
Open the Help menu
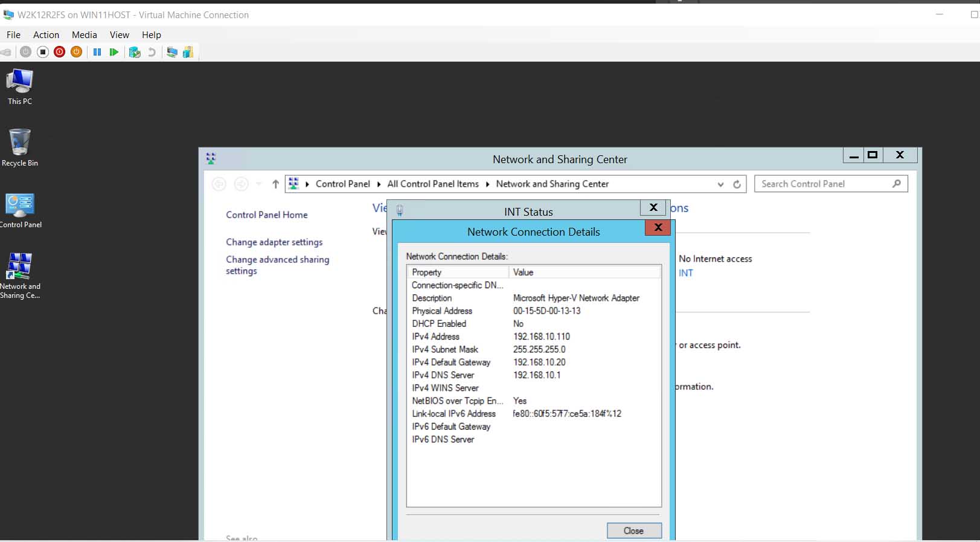coord(152,35)
